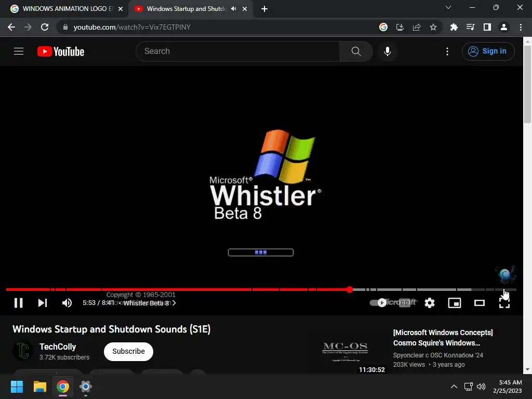Skip to next video
This screenshot has width=532, height=399.
(x=43, y=303)
